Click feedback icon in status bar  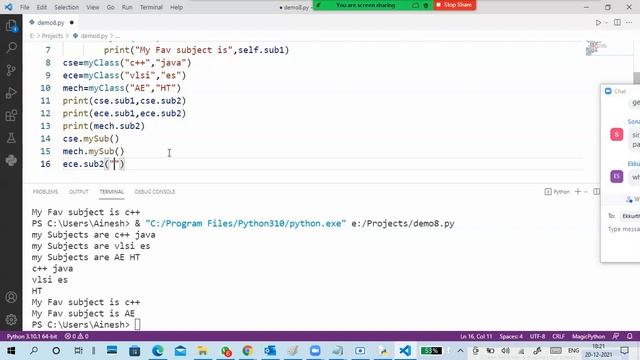click(x=616, y=336)
